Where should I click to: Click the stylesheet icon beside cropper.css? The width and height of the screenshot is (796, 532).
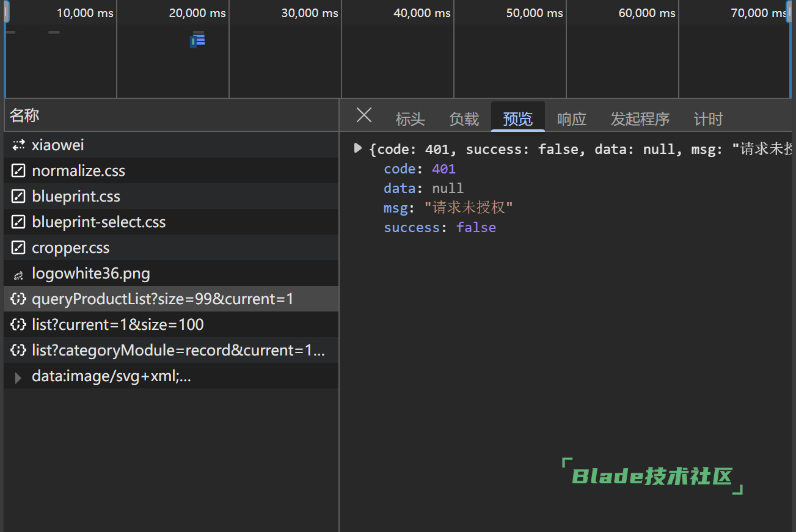[18, 248]
